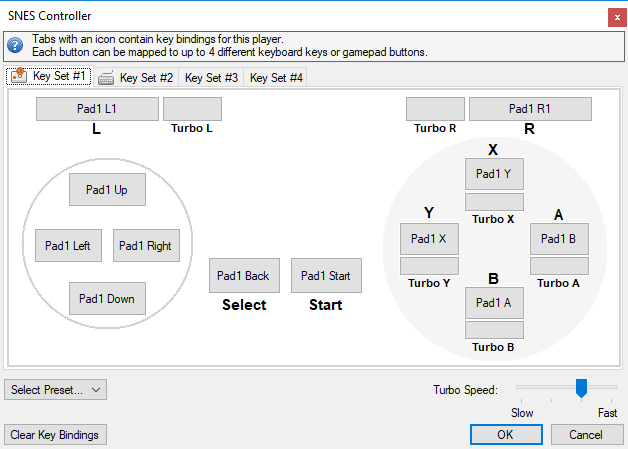
Task: Click the blue help question mark icon
Action: coord(15,45)
